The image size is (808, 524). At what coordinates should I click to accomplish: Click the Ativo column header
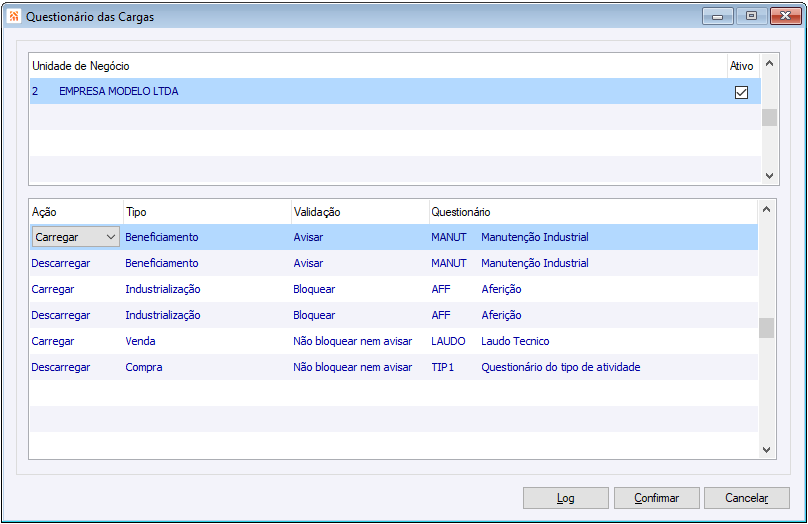coord(741,66)
